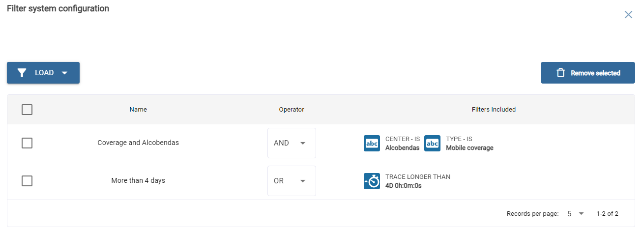This screenshot has height=233, width=644.
Task: Select the More than 4 days name
Action: [138, 181]
